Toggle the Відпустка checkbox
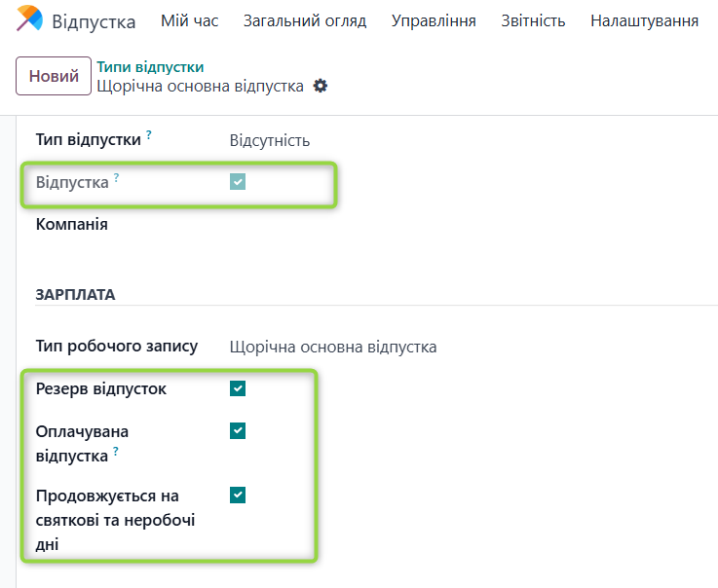718x588 pixels. tap(238, 181)
